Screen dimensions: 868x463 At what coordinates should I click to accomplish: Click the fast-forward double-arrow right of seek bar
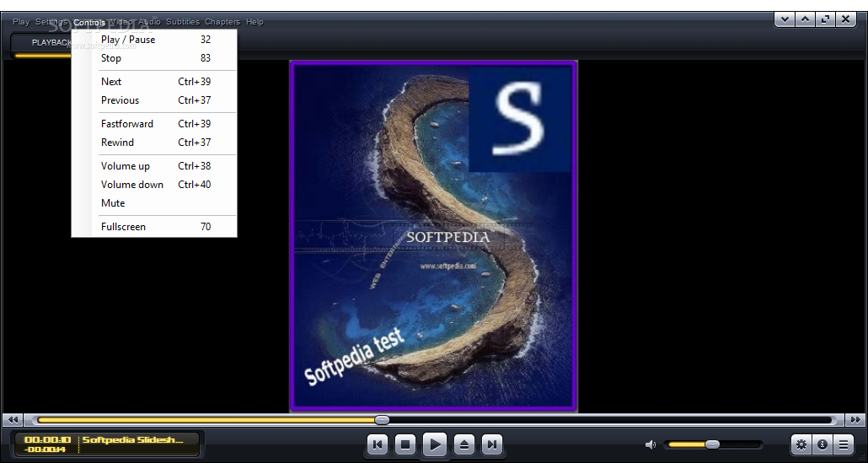point(855,420)
